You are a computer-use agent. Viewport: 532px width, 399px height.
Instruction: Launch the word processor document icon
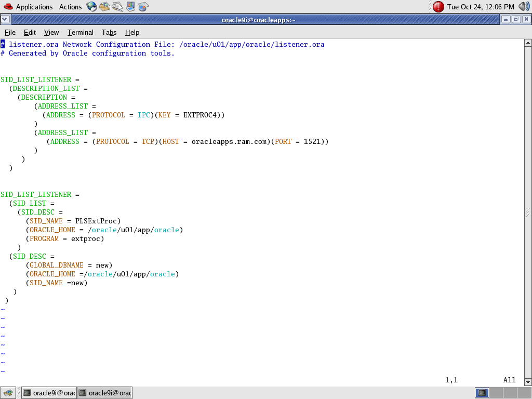pyautogui.click(x=117, y=6)
